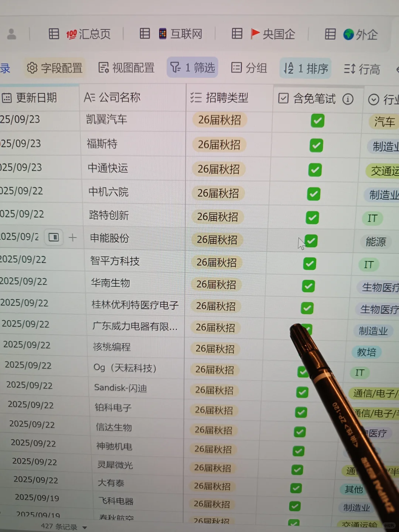Click the company name 路特创新

pyautogui.click(x=109, y=215)
